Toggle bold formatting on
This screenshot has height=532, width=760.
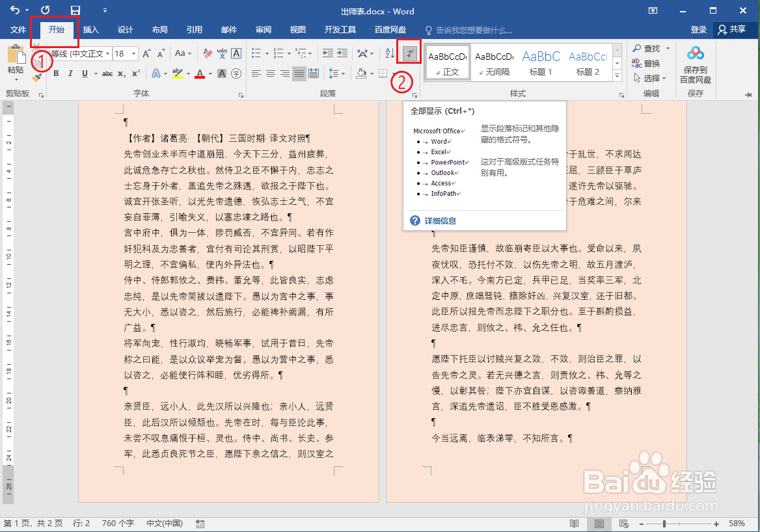pos(56,74)
